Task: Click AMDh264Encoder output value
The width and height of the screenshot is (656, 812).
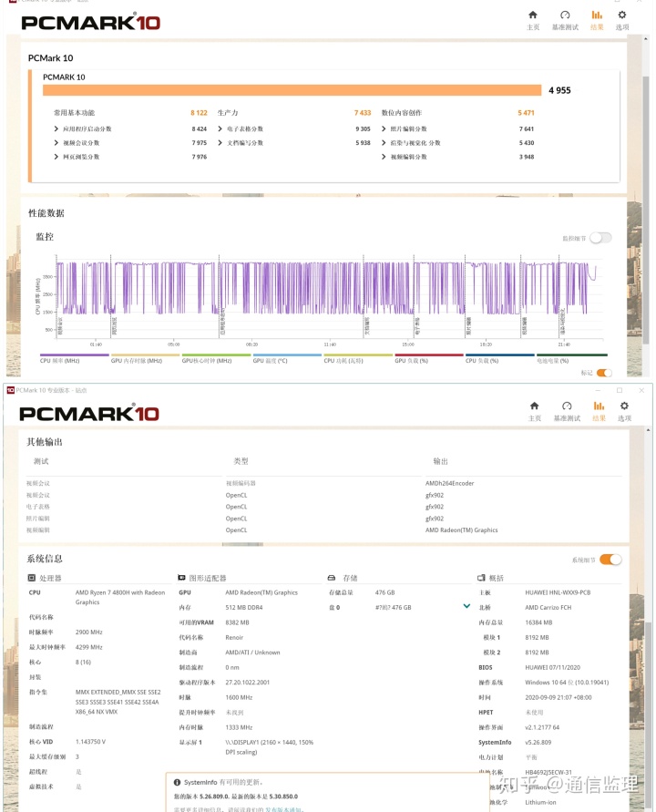Action: point(449,483)
